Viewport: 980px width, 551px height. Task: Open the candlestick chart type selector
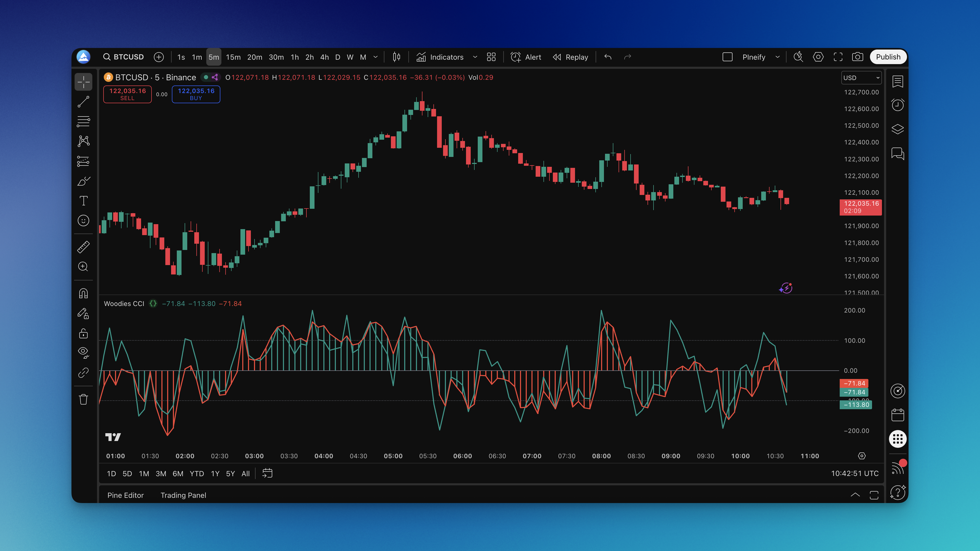[396, 57]
